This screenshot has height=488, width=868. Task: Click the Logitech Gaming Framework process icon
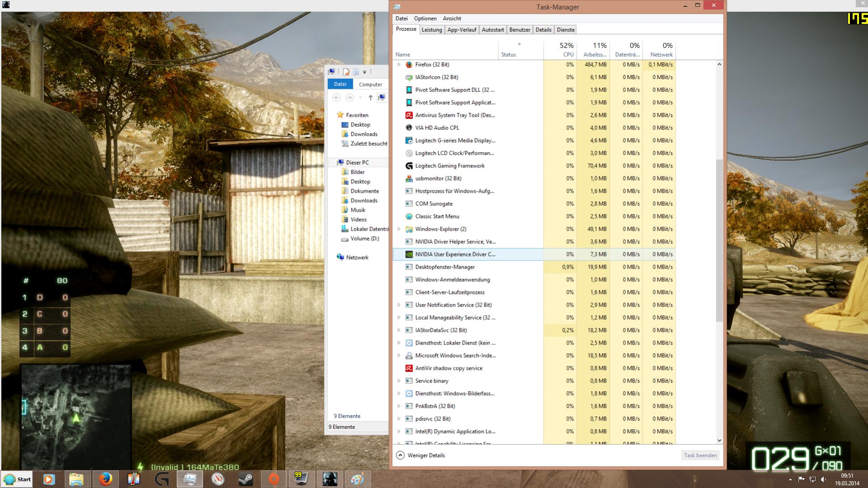[409, 166]
